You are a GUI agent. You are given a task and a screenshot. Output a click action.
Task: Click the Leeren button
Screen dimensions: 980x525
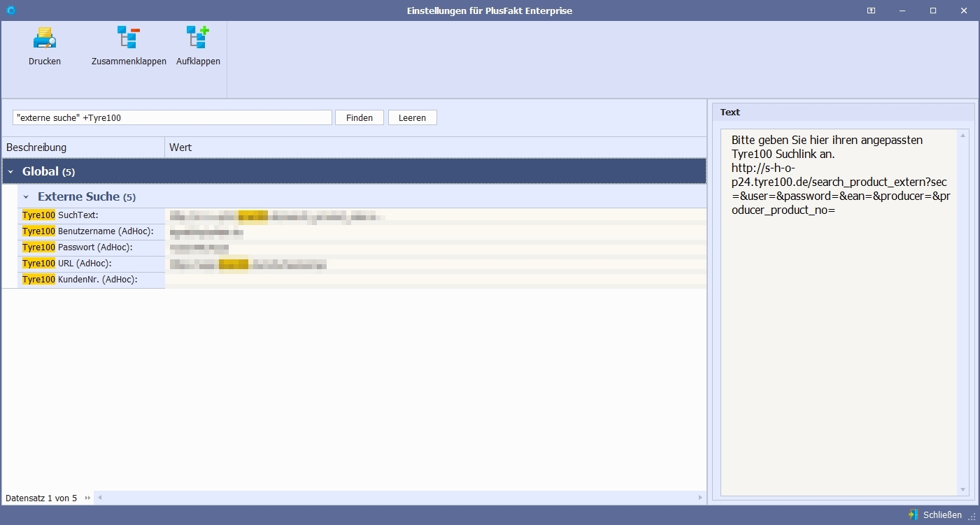pyautogui.click(x=413, y=117)
